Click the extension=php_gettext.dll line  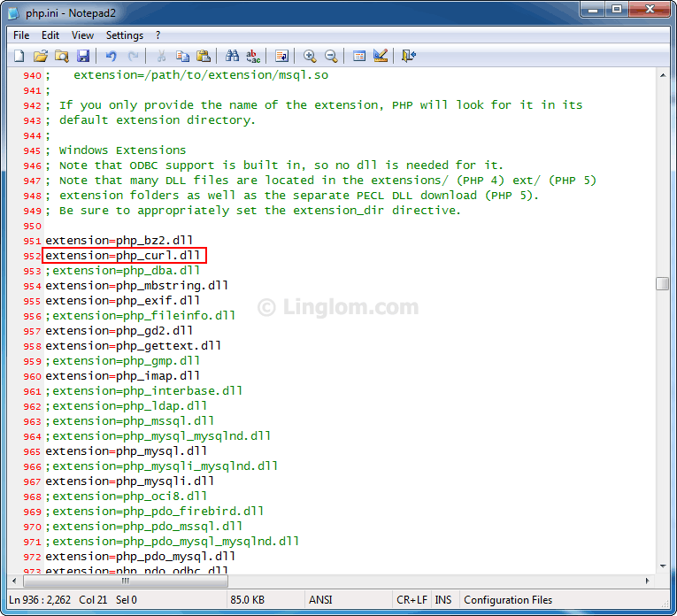(134, 346)
